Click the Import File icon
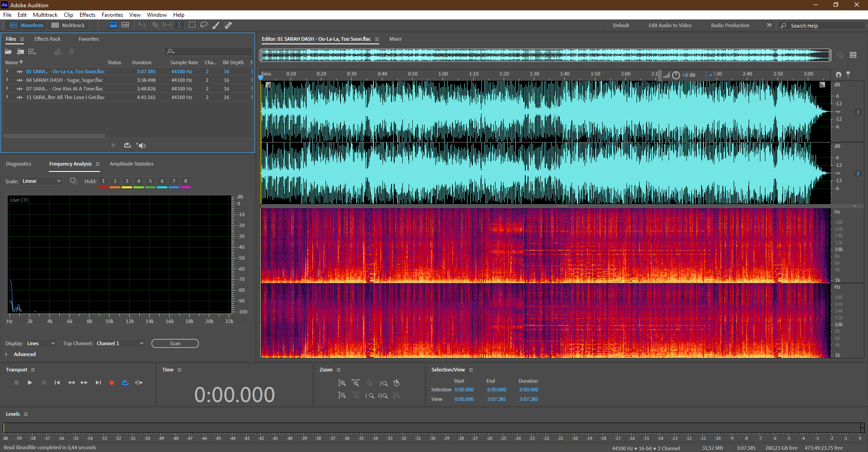Viewport: 868px width, 452px height. (x=20, y=52)
